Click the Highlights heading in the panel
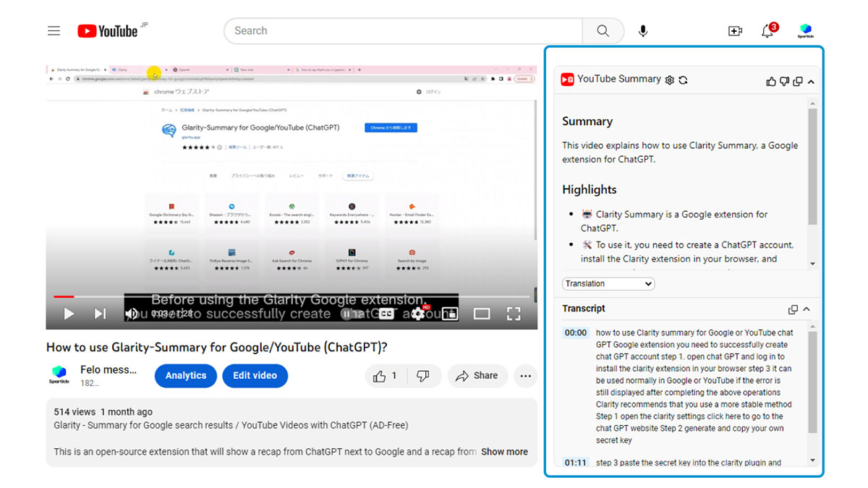This screenshot has height=488, width=868. point(590,189)
